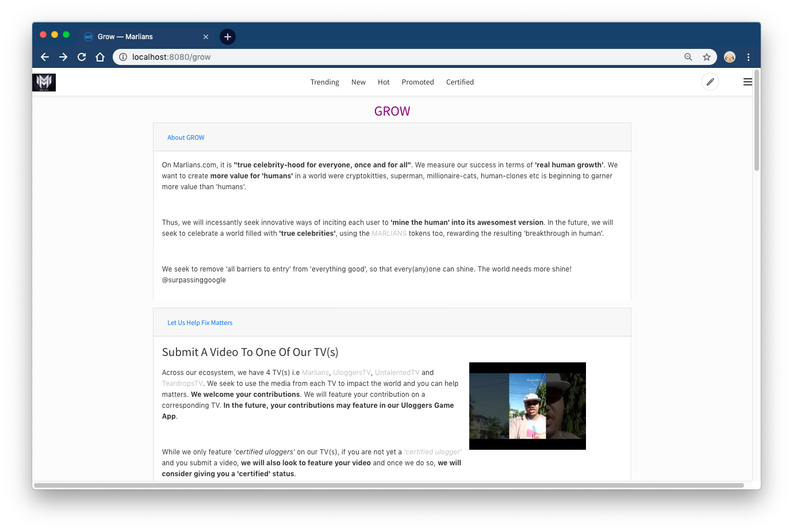Click the browser forward arrow
This screenshot has width=793, height=532.
click(63, 57)
